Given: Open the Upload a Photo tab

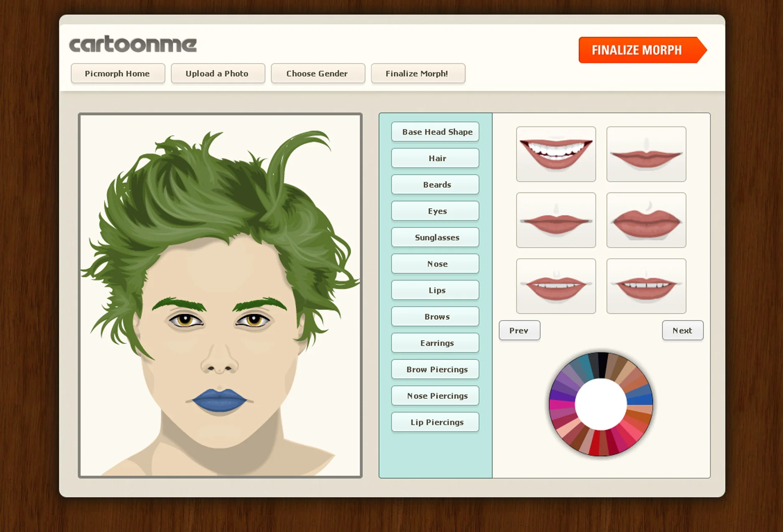Looking at the screenshot, I should 217,73.
